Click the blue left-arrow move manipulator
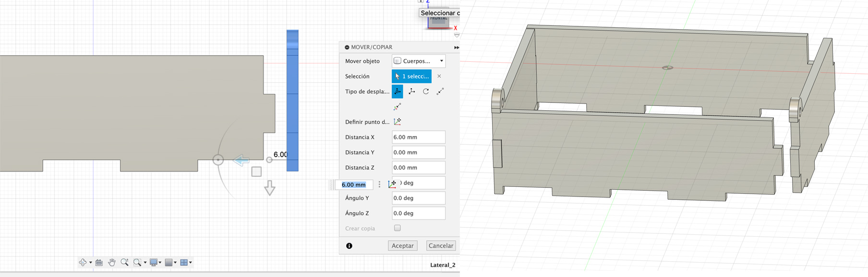 [x=241, y=161]
